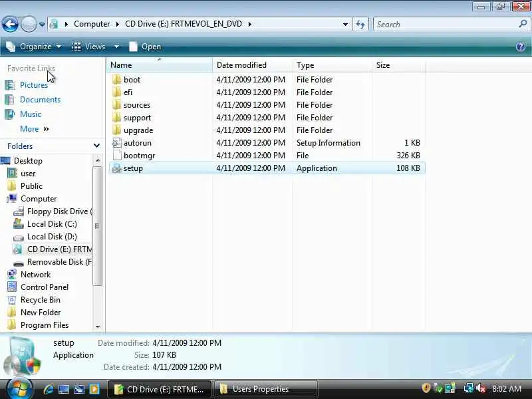Viewport: 532px width, 399px height.
Task: Collapse the Folders pane chevron
Action: 96,146
